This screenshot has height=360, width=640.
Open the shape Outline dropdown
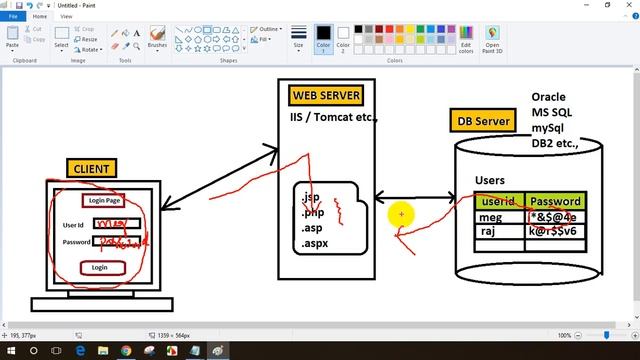(x=266, y=29)
